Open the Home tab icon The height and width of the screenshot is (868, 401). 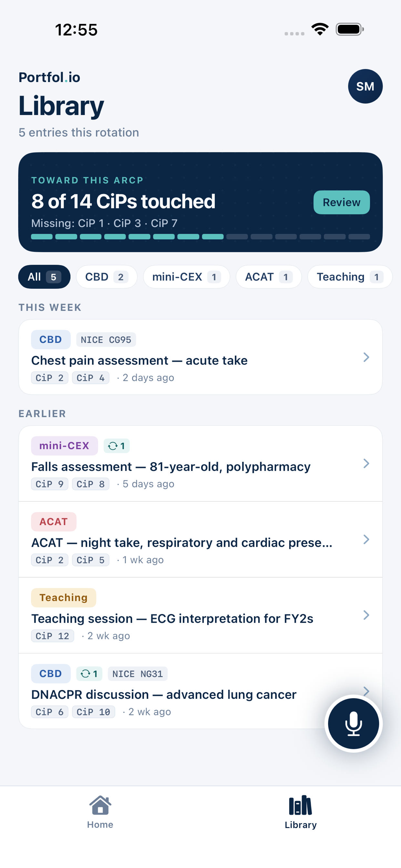[x=100, y=805]
